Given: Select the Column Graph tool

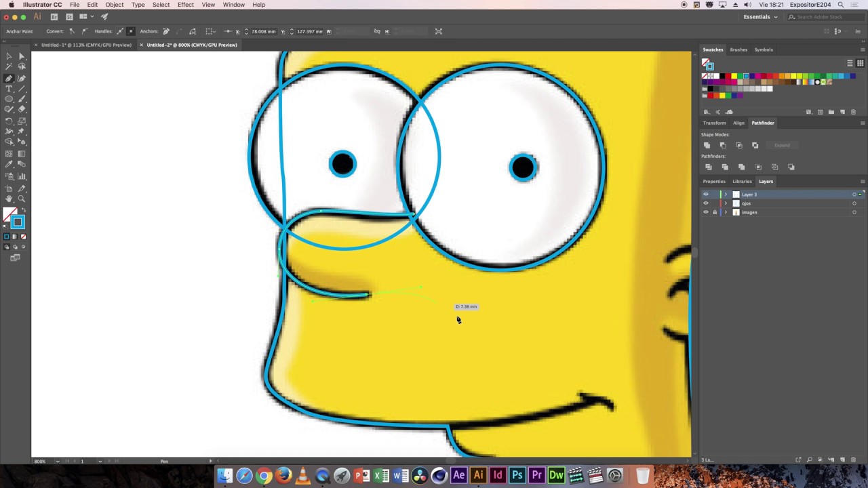Looking at the screenshot, I should (x=22, y=176).
